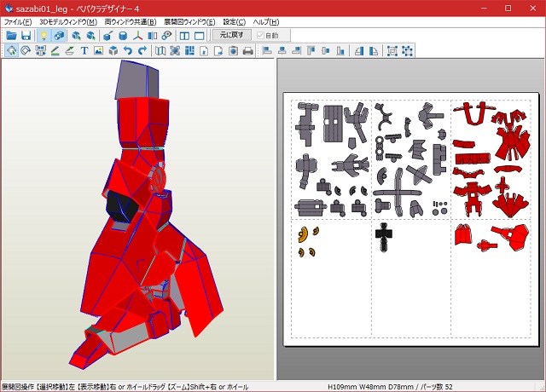
Task: Open the ファイル(F) menu
Action: coord(18,22)
